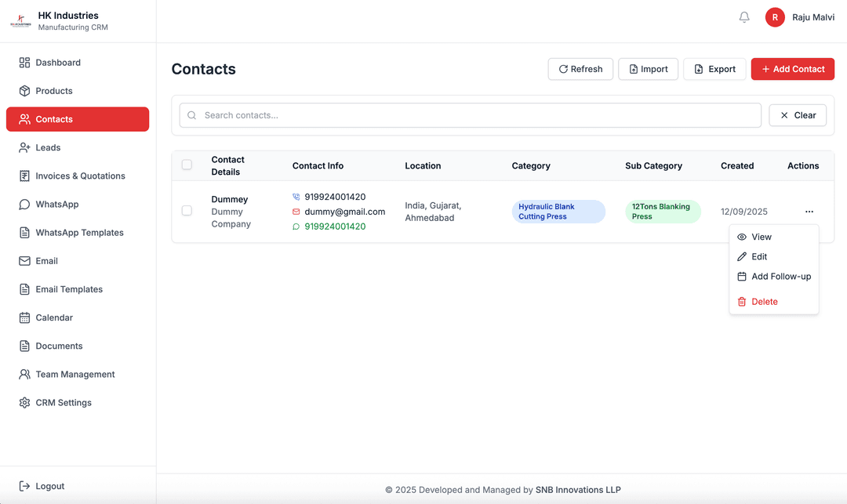Click the green WhatsApp icon in contact row
This screenshot has height=504, width=847.
pos(296,227)
